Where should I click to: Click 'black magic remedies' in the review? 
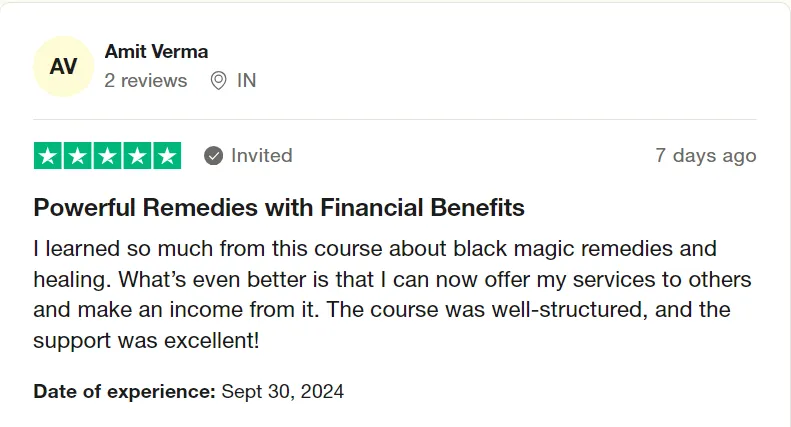(563, 249)
